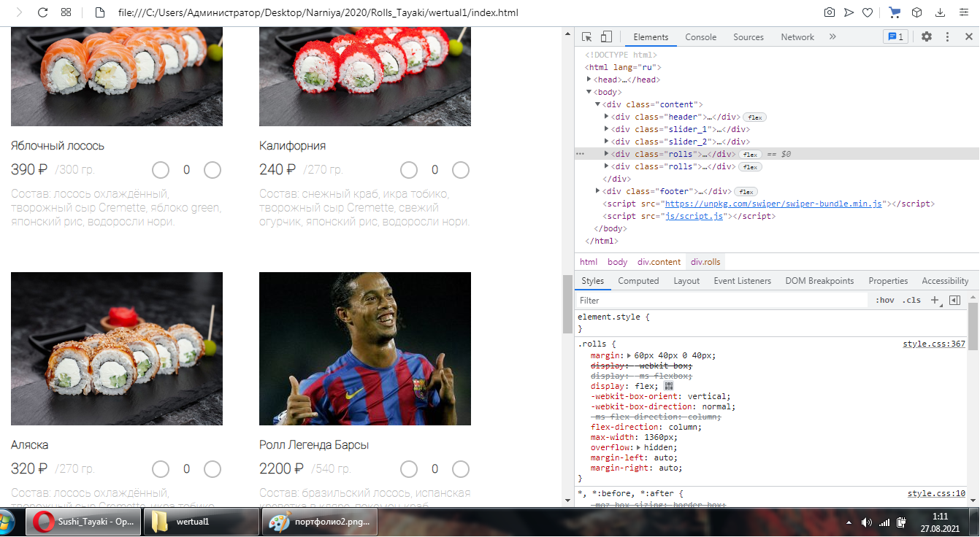Toggle the flex badge on the header div
Screen dimensions: 980x537
754,117
